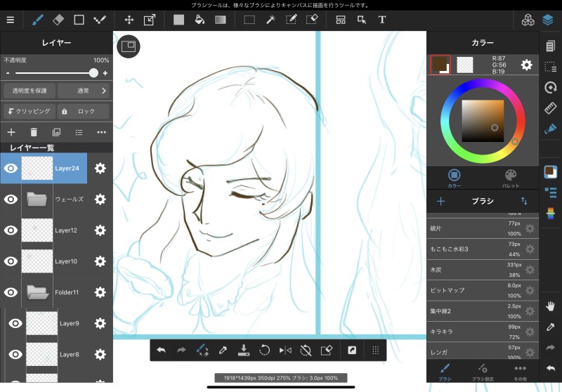This screenshot has width=562, height=392.
Task: Expand the Folder11 folder icon
Action: pos(37,292)
